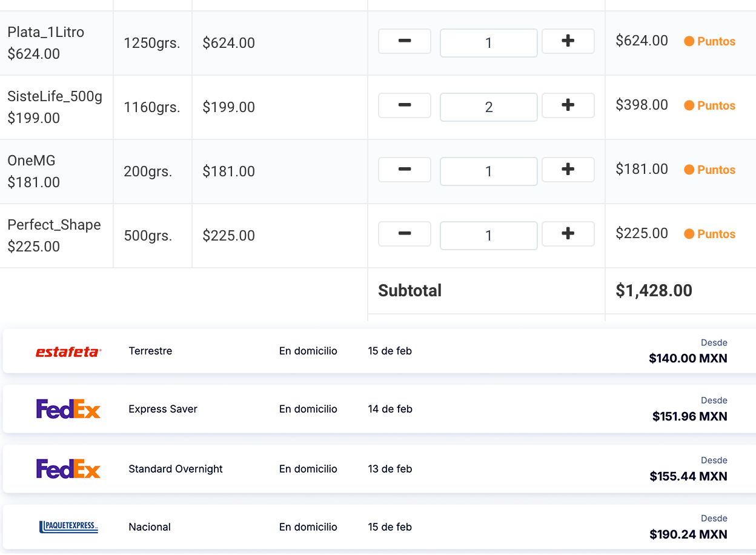Viewport: 756px width, 555px height.
Task: Add one more Perfect_Shape
Action: pos(568,234)
